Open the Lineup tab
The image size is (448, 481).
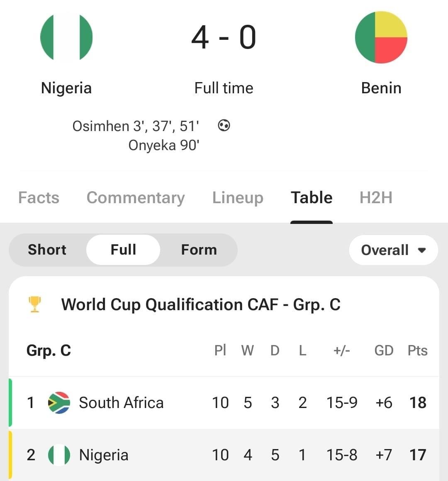tap(238, 198)
